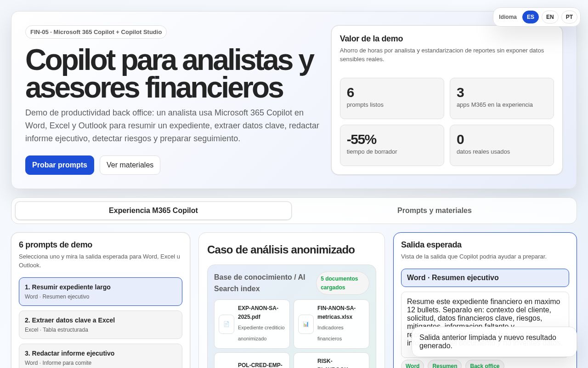This screenshot has width=588, height=368.
Task: Open the Experiencia M365 Copilot tab
Action: click(153, 211)
